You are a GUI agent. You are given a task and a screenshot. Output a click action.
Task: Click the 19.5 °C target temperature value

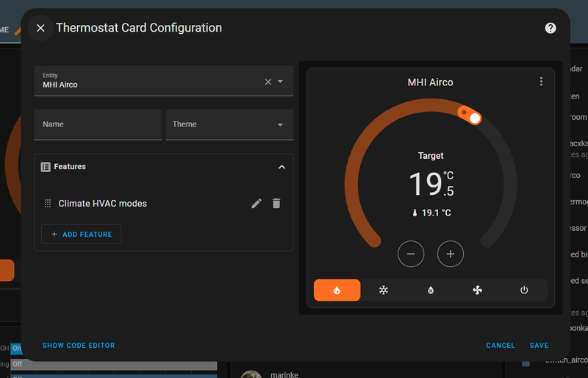point(431,184)
